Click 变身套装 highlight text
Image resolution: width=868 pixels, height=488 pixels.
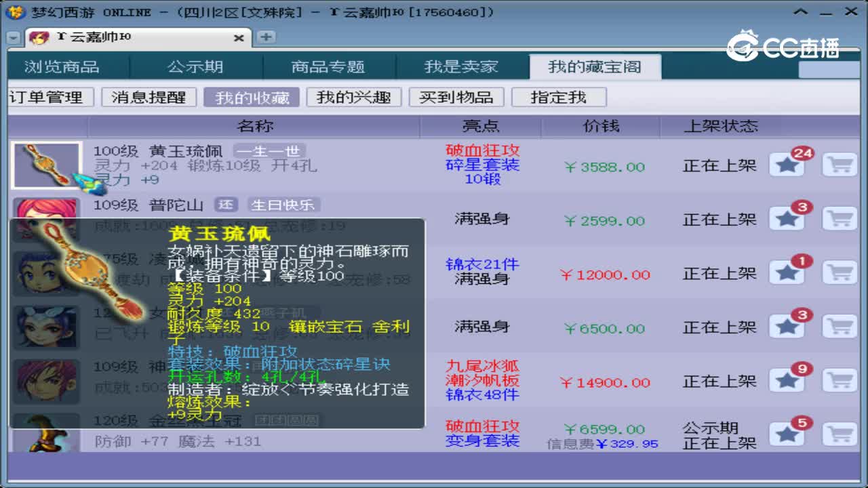click(x=483, y=441)
